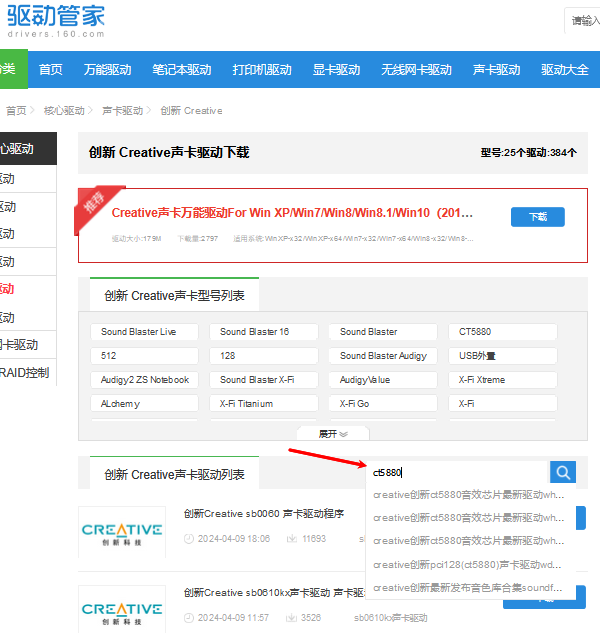Select the Sound Blaster Audigy model
The height and width of the screenshot is (633, 600).
383,356
